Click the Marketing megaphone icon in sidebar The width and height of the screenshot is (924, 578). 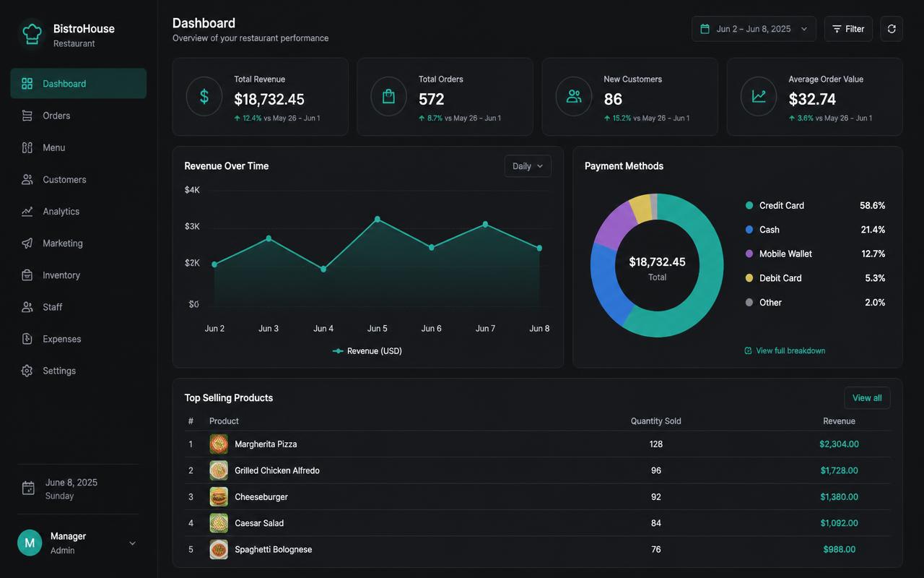click(x=27, y=243)
